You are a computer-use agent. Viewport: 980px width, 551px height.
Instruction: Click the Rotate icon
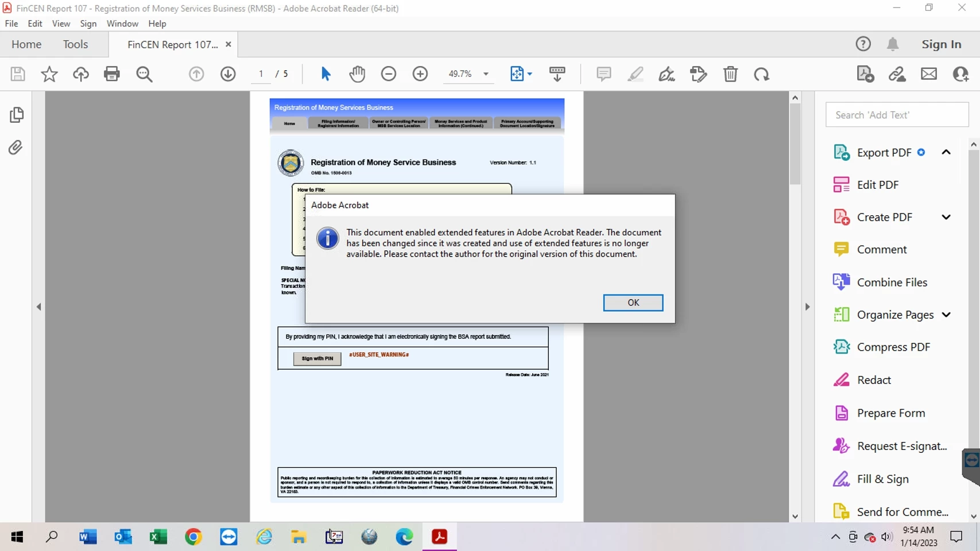click(x=762, y=74)
